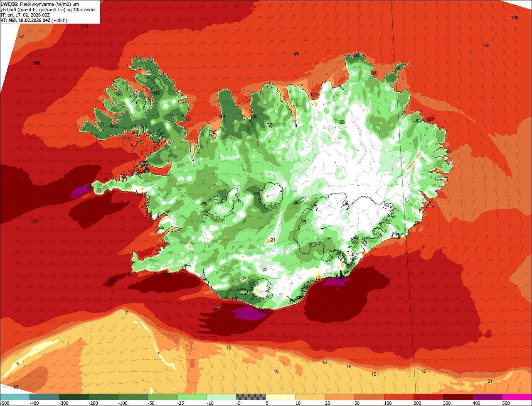The width and height of the screenshot is (532, 406).
Task: Select the map value "396" off the southwest coast
Action: click(167, 275)
